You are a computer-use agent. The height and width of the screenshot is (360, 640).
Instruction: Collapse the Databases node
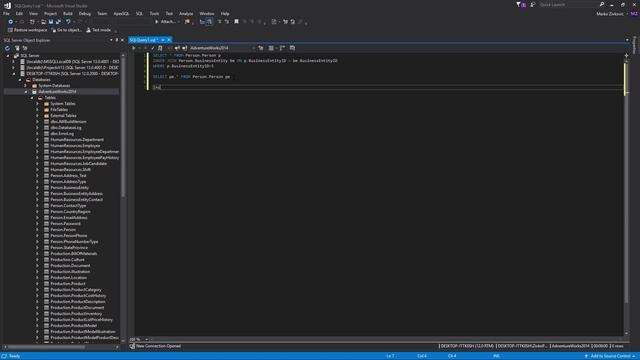(x=20, y=80)
